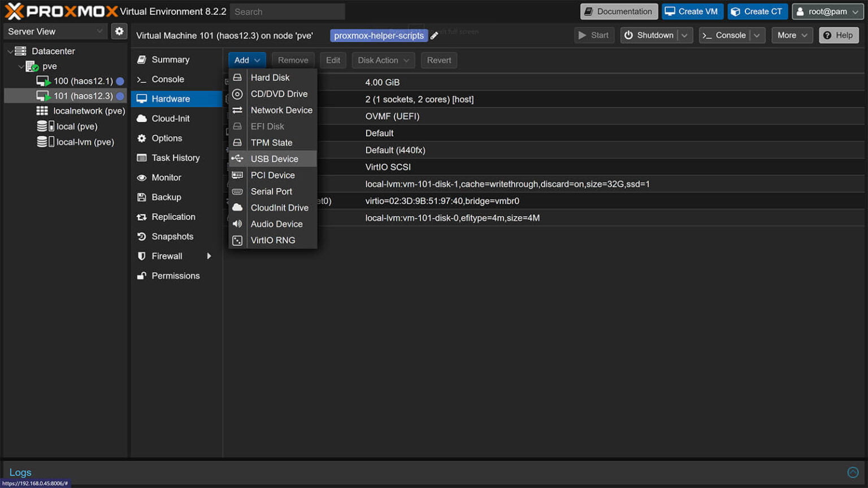The width and height of the screenshot is (868, 488).
Task: Open the Backup panel
Action: [166, 197]
